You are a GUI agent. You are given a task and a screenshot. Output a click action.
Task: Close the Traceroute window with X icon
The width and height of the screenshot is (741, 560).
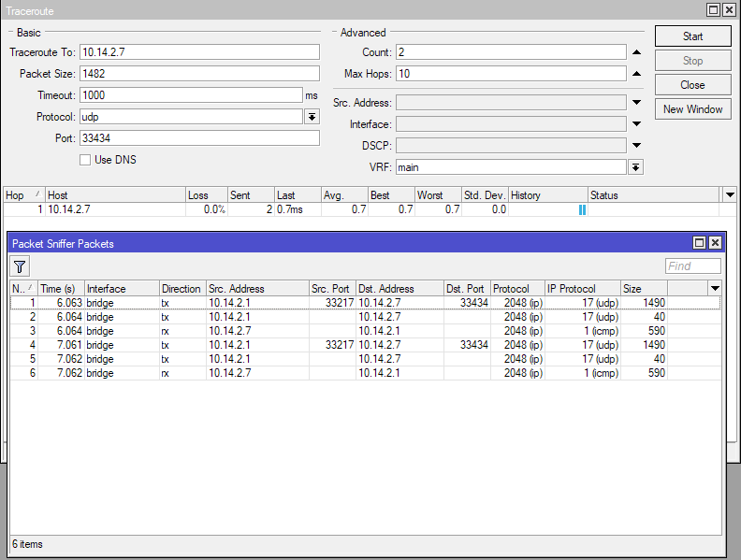point(730,9)
